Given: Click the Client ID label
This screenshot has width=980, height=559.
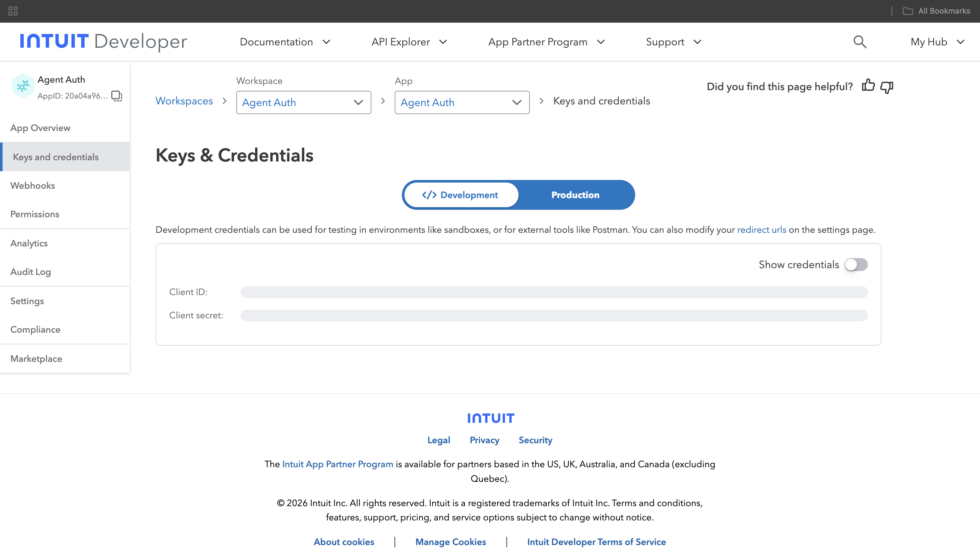Looking at the screenshot, I should pyautogui.click(x=188, y=292).
